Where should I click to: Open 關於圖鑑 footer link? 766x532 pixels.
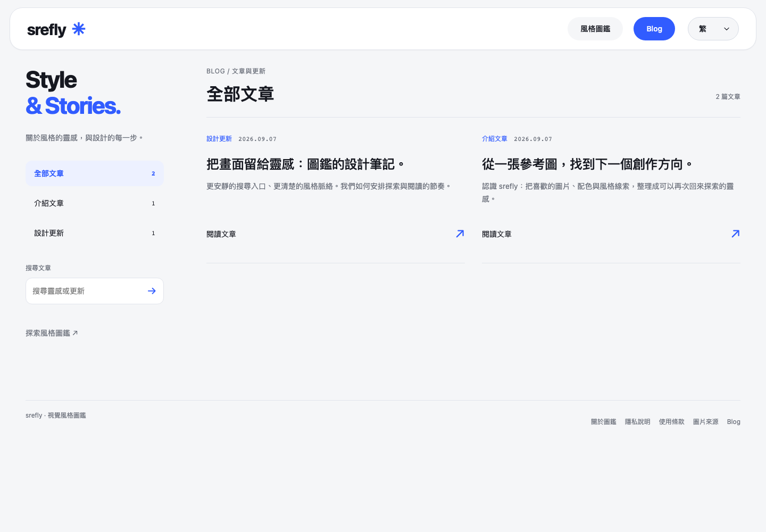pyautogui.click(x=604, y=422)
